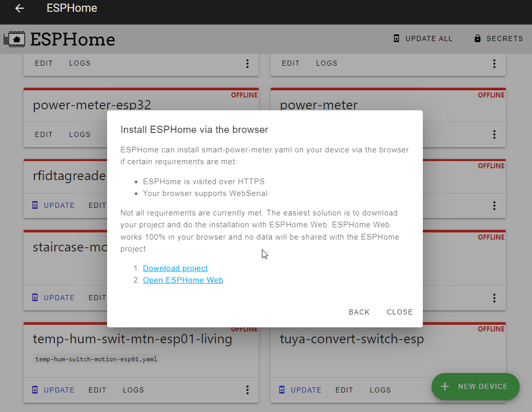Click power-meter-esp32 device name

point(92,105)
